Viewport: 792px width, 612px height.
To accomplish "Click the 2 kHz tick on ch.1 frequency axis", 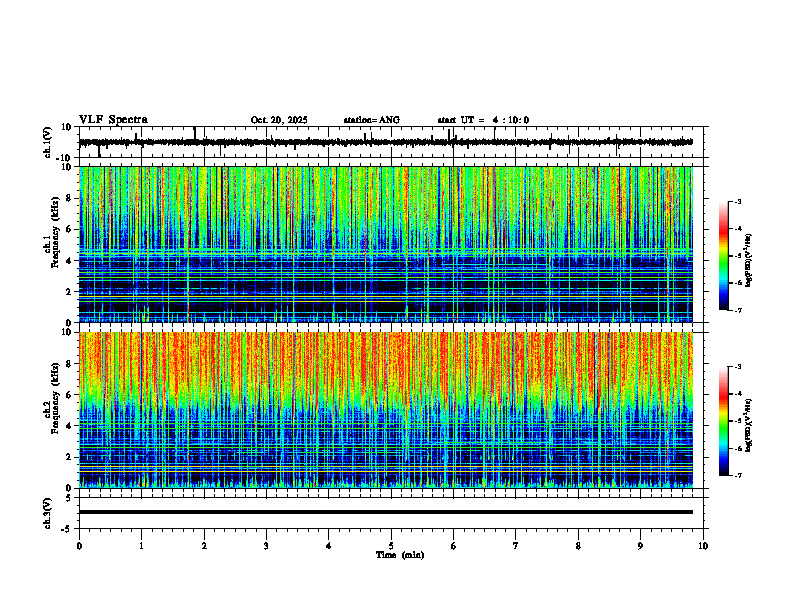I will pos(69,292).
